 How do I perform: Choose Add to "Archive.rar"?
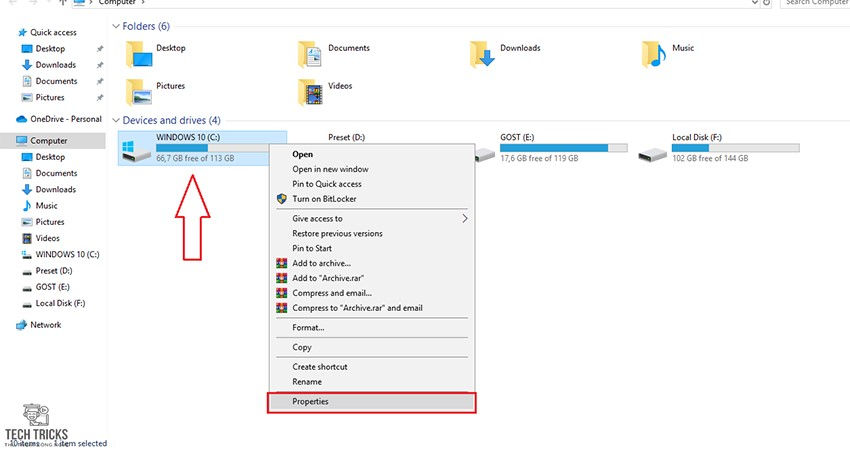pyautogui.click(x=328, y=278)
